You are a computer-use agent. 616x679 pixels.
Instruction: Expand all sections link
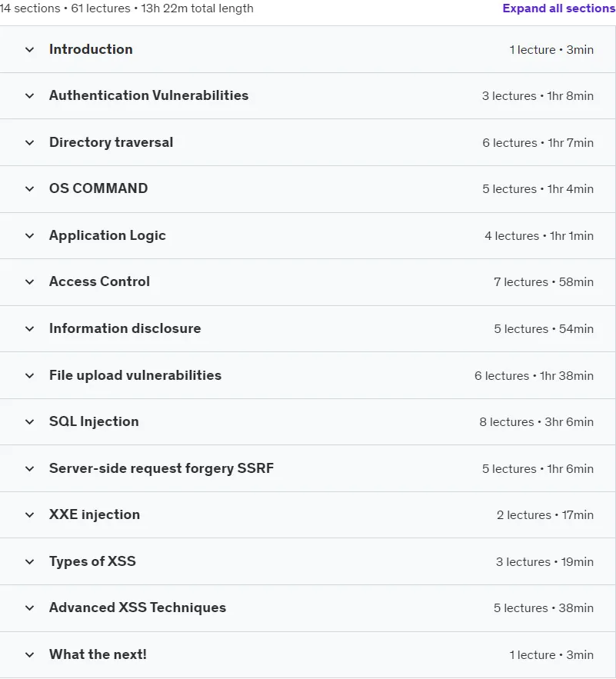click(559, 8)
